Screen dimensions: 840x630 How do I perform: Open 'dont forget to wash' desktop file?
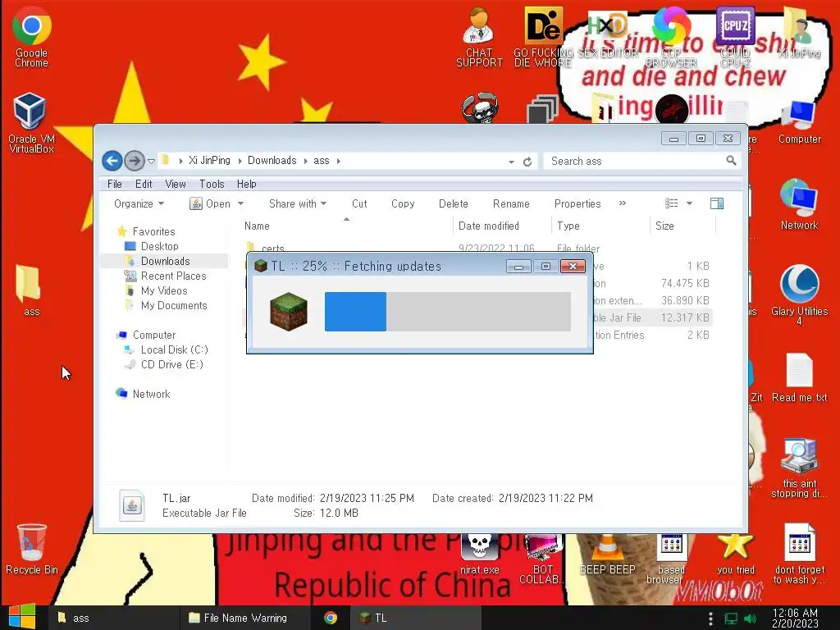pos(799,554)
